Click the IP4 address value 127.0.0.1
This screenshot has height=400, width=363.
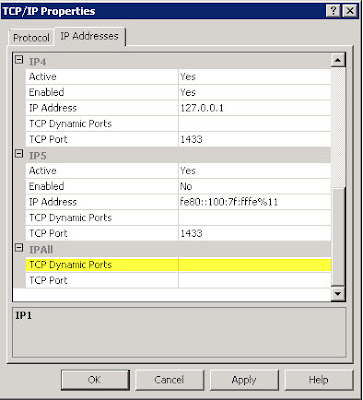[x=254, y=108]
